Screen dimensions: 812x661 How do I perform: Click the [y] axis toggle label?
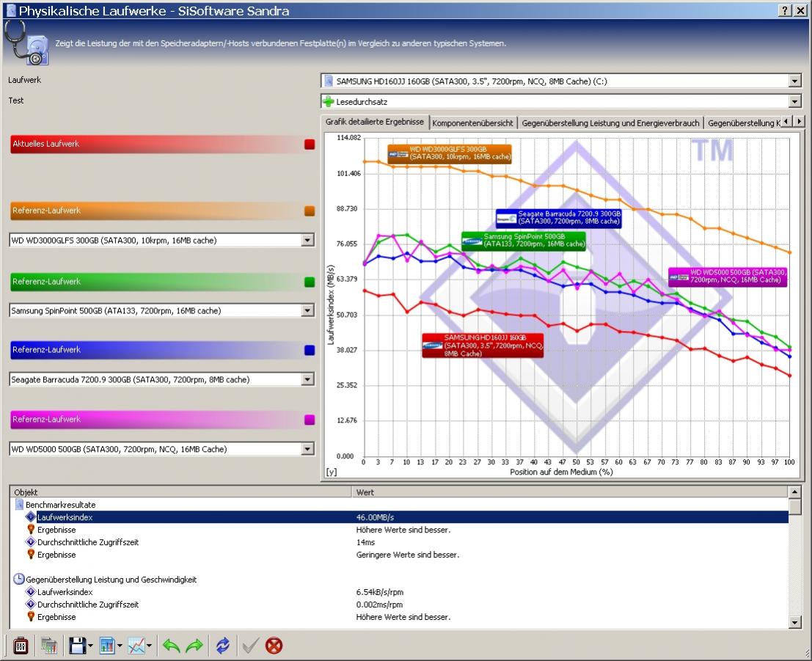[x=332, y=472]
